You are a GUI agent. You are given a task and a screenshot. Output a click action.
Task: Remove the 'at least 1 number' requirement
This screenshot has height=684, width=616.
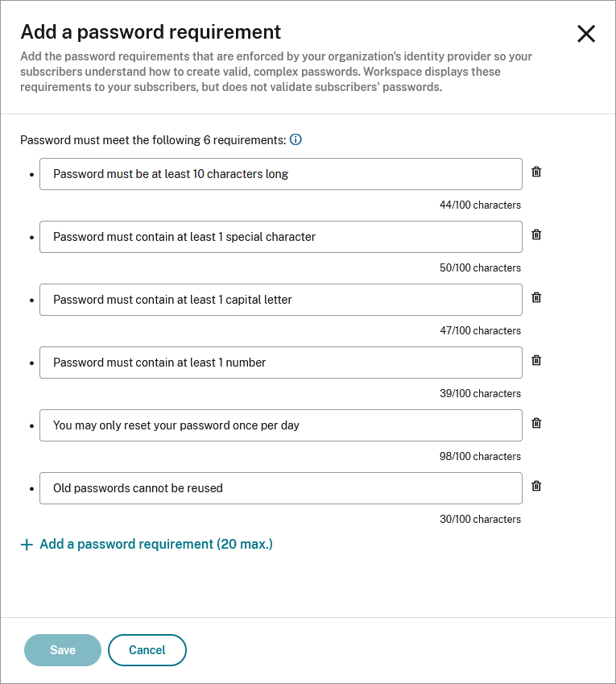click(x=536, y=360)
